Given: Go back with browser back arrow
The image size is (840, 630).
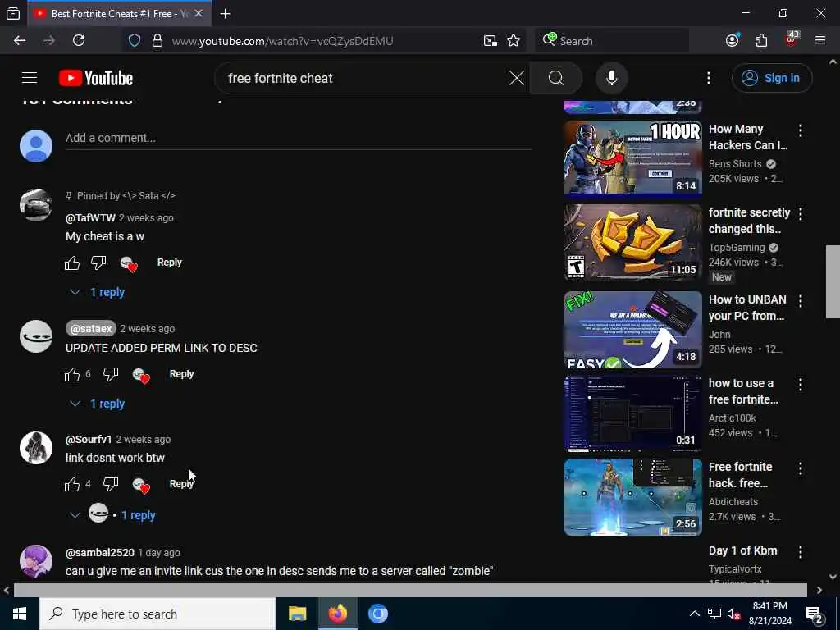Looking at the screenshot, I should click(20, 41).
